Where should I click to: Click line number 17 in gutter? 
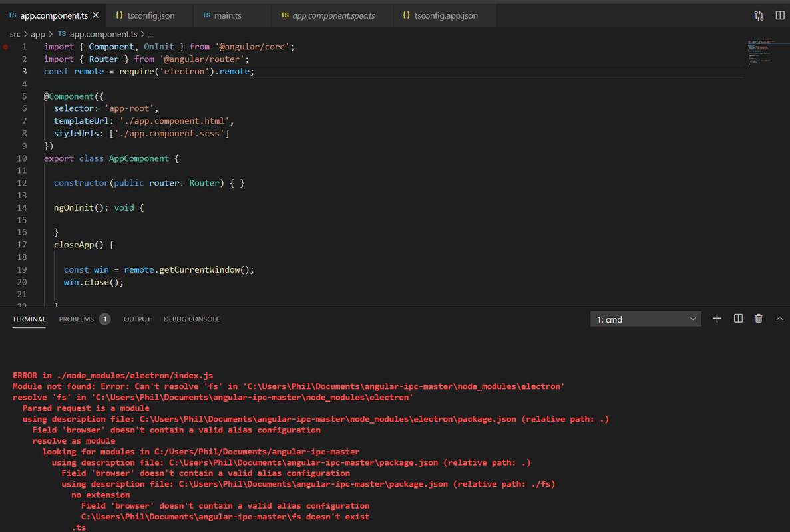click(22, 245)
